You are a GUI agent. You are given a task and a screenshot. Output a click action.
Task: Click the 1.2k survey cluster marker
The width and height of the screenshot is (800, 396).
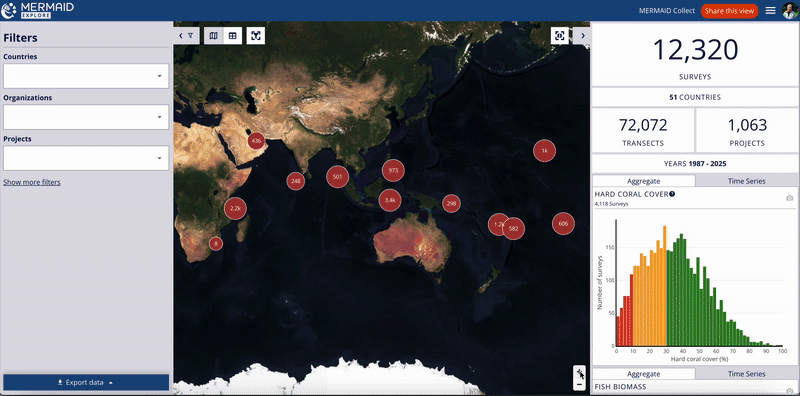coord(497,224)
